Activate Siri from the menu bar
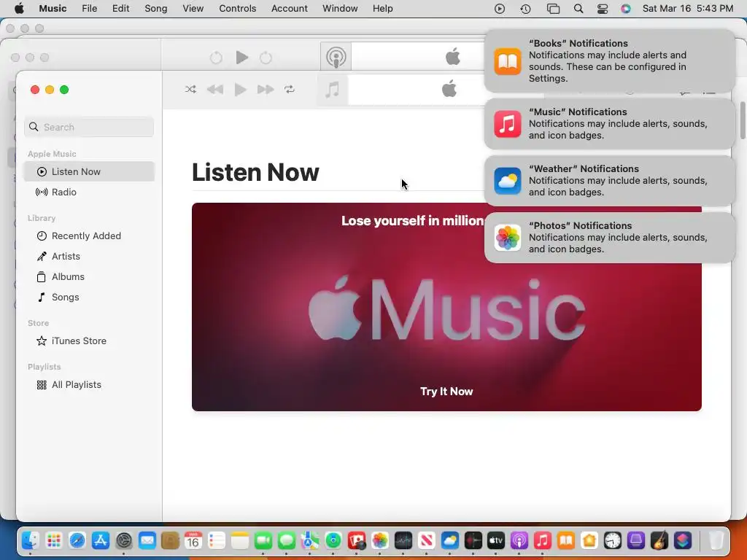The image size is (747, 560). 625,9
